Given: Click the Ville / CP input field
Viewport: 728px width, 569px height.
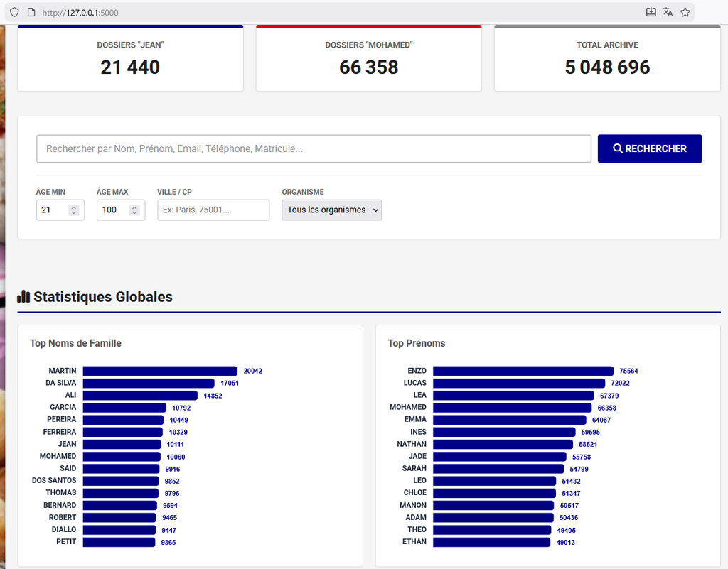Looking at the screenshot, I should pyautogui.click(x=213, y=210).
